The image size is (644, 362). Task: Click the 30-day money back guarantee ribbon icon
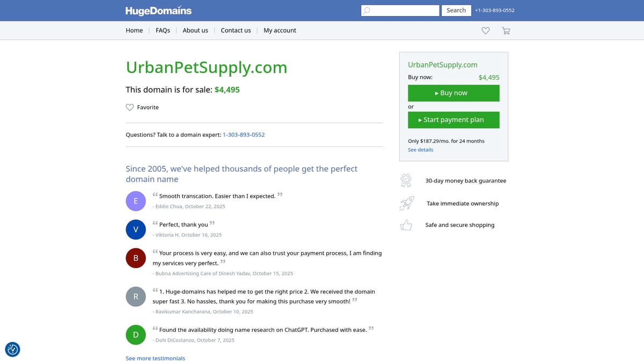click(x=406, y=181)
